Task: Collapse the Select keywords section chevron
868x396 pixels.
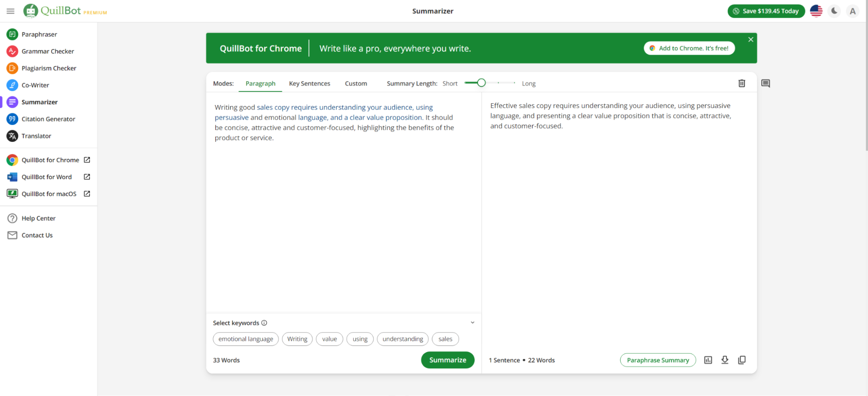Action: tap(472, 323)
